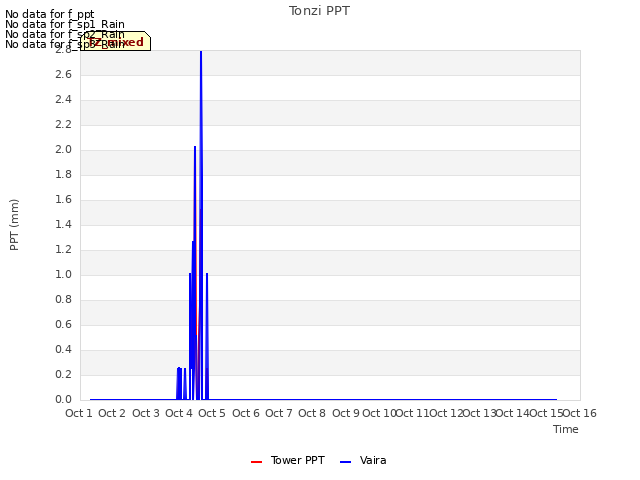
Task: Click the Oct 9 x-axis tick label
Action: coord(346,413)
